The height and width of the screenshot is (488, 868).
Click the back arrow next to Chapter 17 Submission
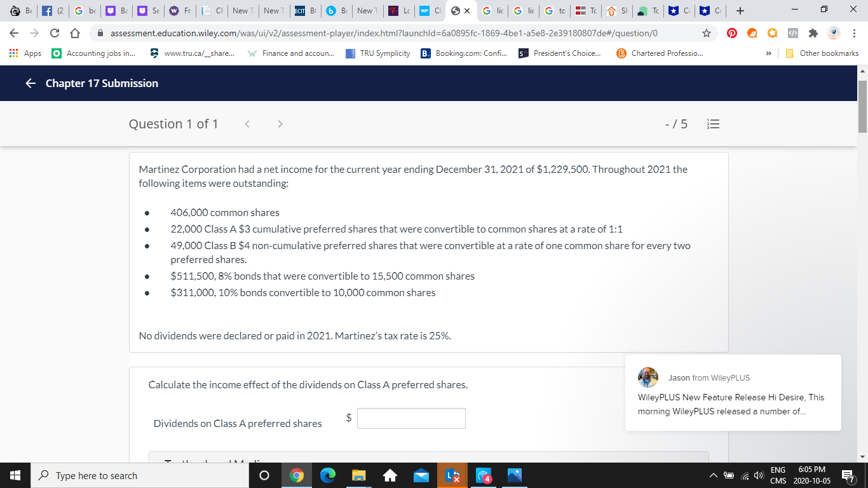30,83
